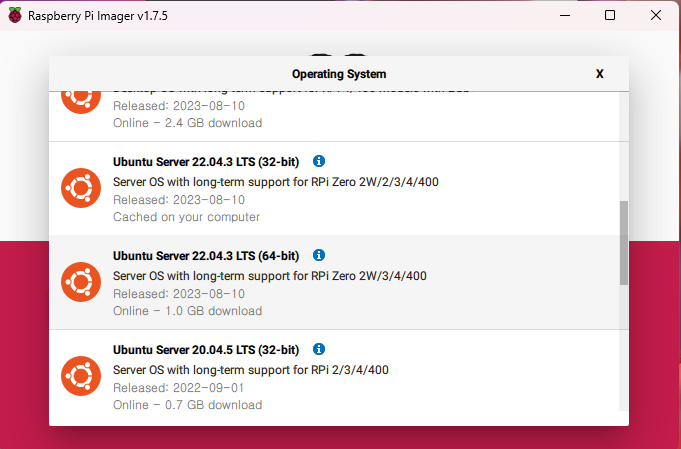Click info icon for Ubuntu Server 20.04.5 32-bit

(319, 349)
